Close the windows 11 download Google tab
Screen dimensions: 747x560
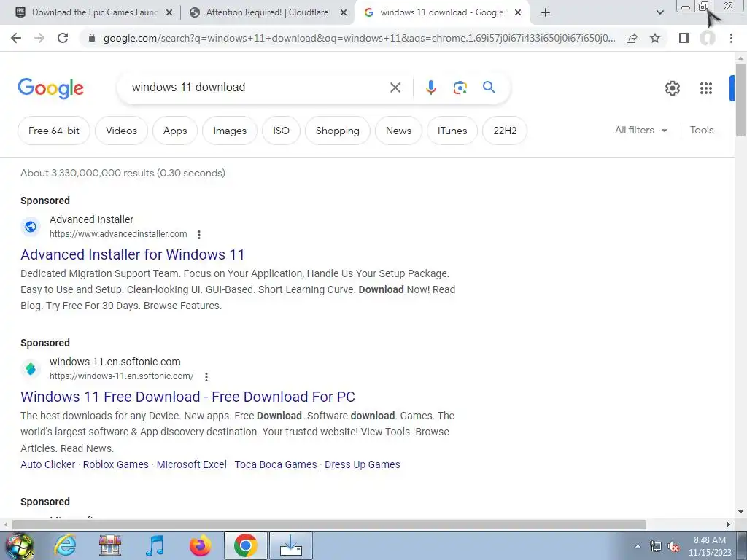[518, 13]
